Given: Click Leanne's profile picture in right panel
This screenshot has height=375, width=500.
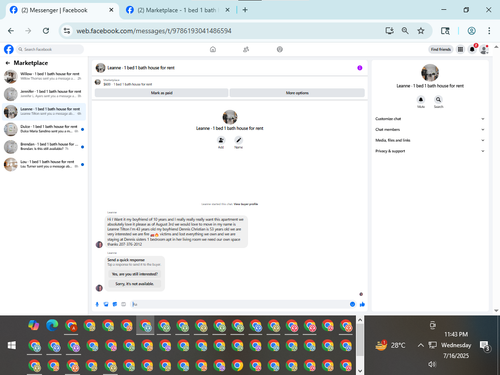Looking at the screenshot, I should coord(430,73).
